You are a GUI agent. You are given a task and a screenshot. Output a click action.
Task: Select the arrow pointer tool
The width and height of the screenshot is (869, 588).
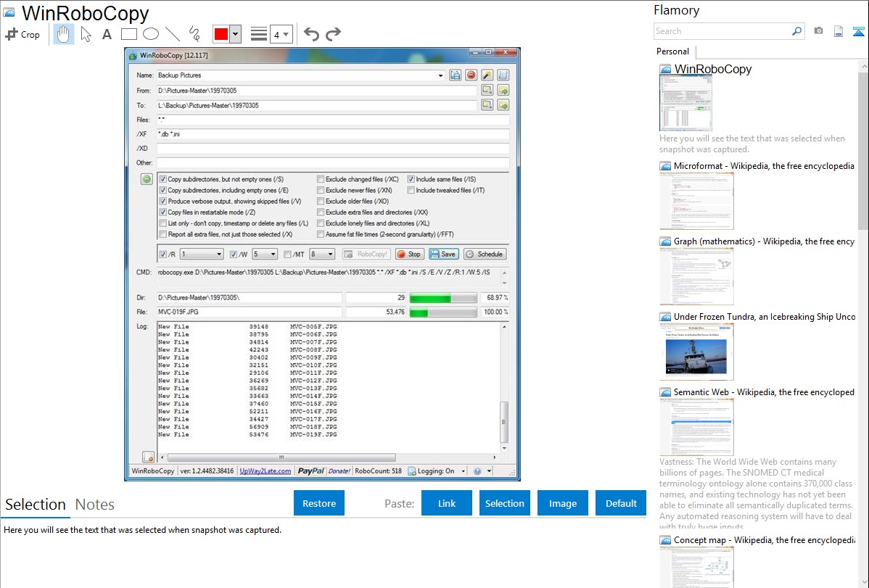tap(86, 34)
